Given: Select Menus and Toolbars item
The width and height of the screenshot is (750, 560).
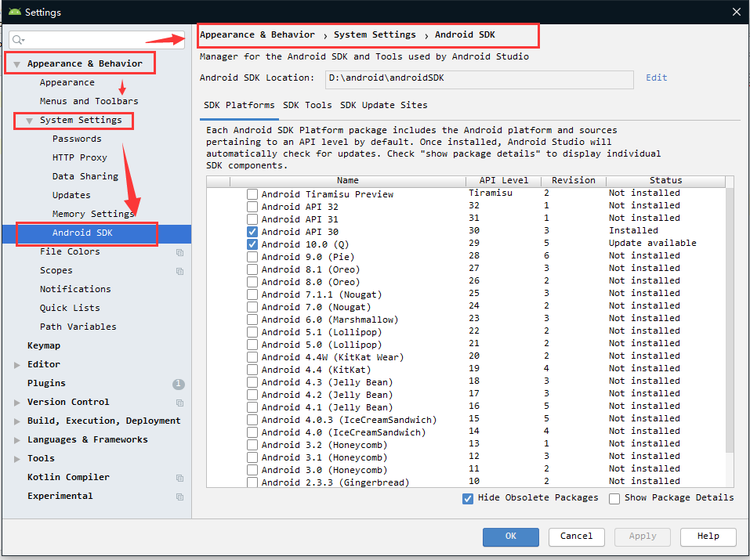Looking at the screenshot, I should (x=89, y=101).
